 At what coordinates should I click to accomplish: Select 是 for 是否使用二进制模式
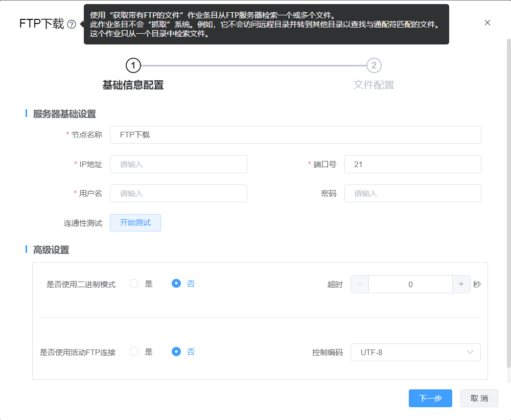coord(134,284)
